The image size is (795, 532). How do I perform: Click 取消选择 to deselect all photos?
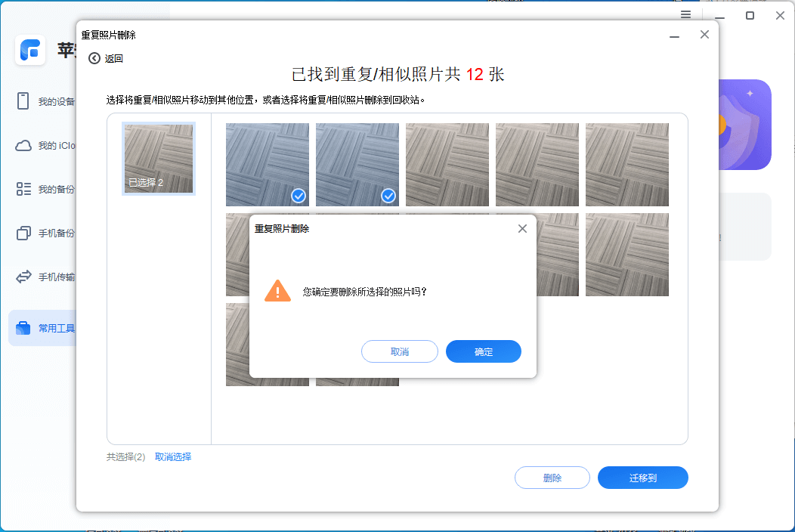[172, 456]
